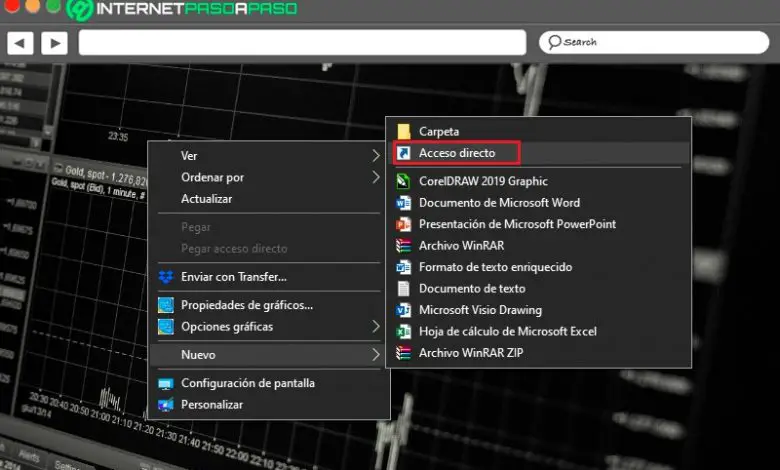Select Actualizar in the context menu
The height and width of the screenshot is (470, 780).
tap(206, 199)
